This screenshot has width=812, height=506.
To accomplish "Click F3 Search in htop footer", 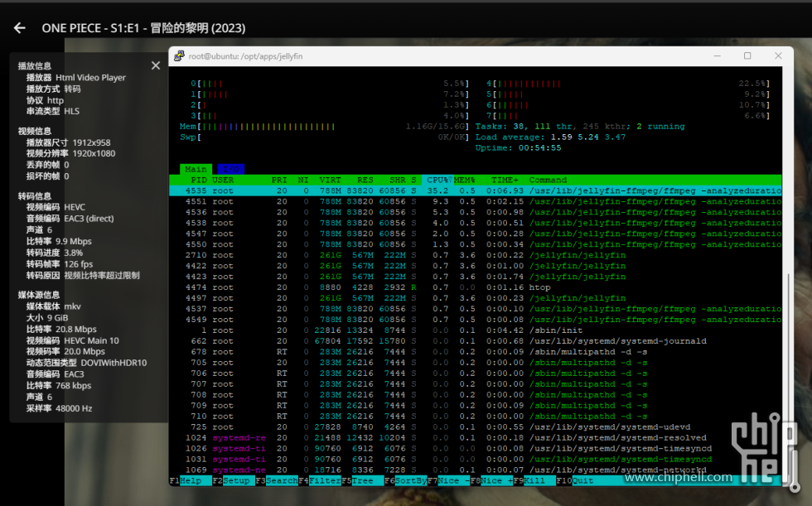I will pos(277,480).
